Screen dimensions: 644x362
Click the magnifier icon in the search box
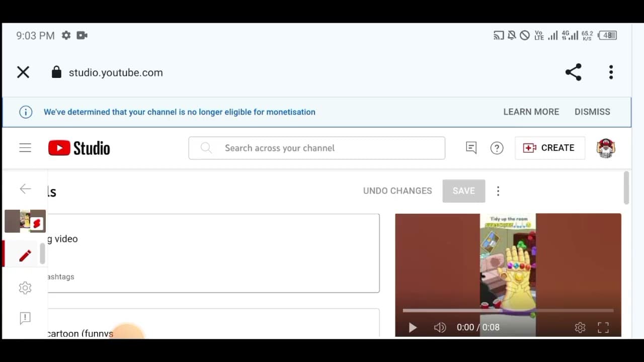tap(206, 148)
